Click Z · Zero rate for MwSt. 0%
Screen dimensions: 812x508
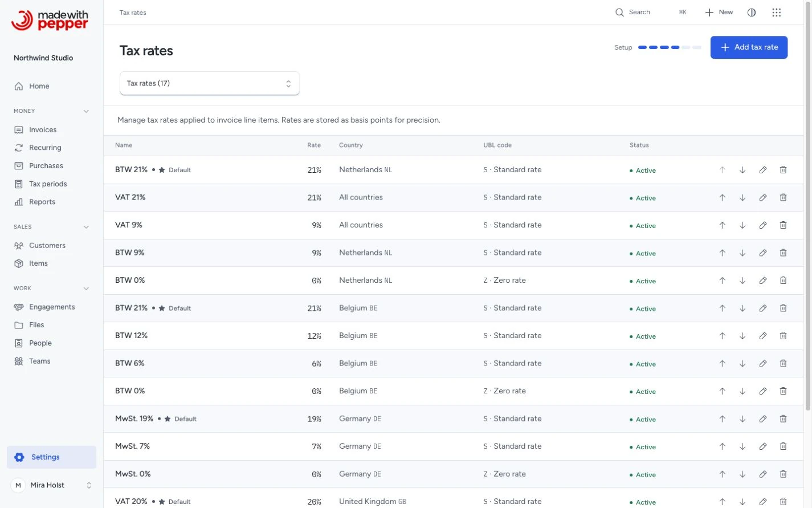click(x=505, y=474)
